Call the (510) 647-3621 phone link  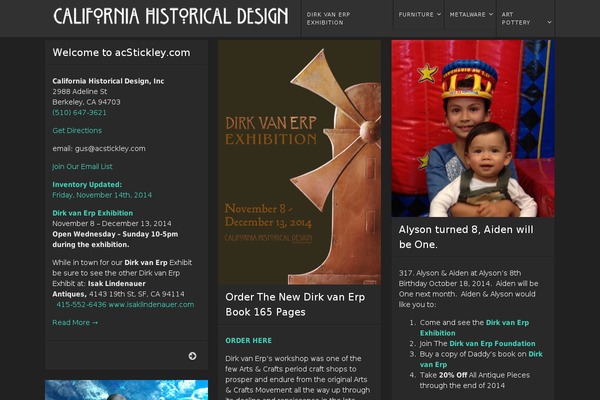[x=79, y=113]
